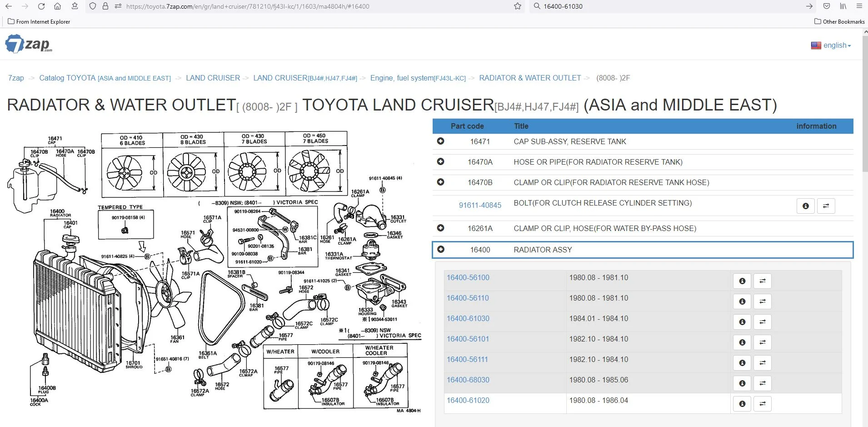This screenshot has width=868, height=427.
Task: Open replacements for 16400-56100
Action: pos(763,281)
